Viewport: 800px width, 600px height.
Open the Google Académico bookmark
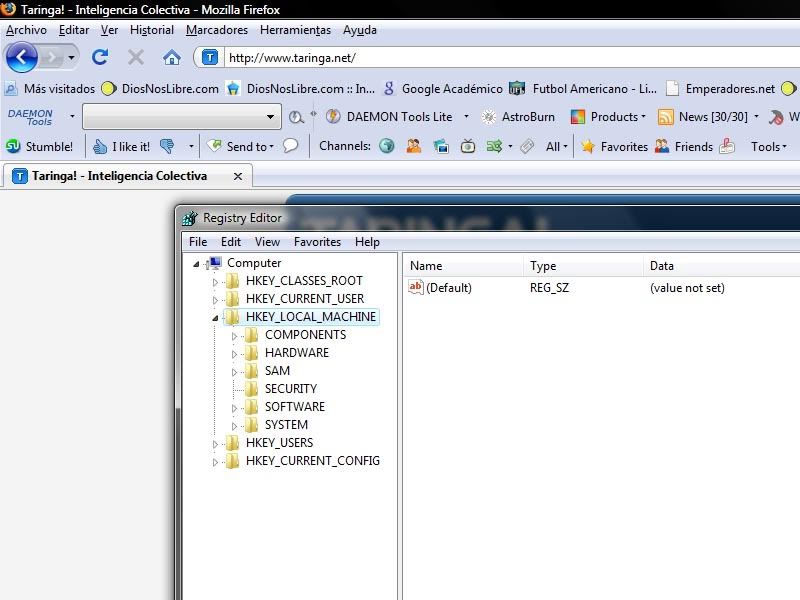click(x=443, y=89)
